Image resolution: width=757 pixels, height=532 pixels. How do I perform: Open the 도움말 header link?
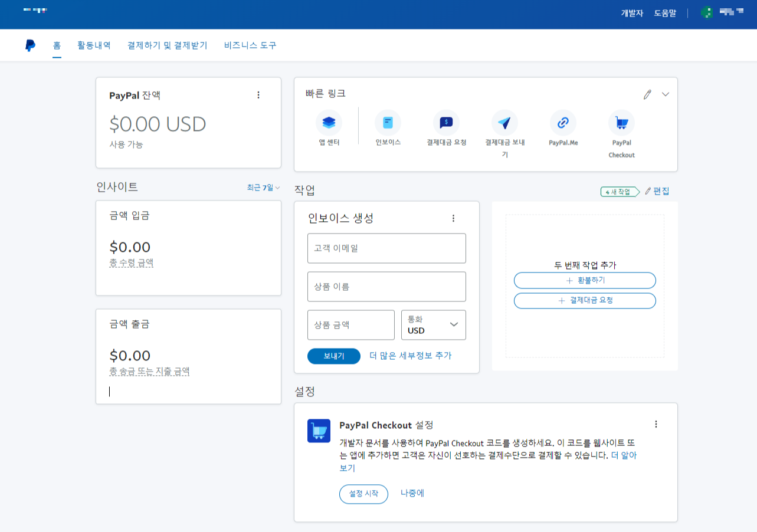click(665, 13)
